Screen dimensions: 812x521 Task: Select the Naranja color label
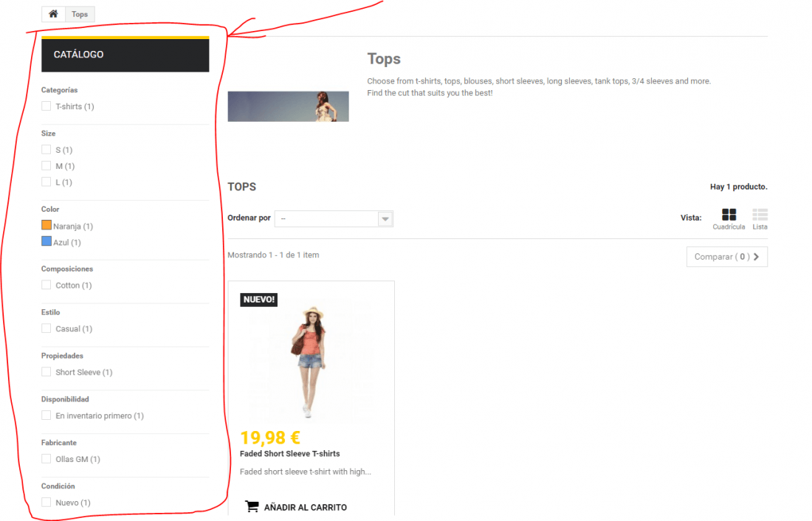click(x=73, y=227)
